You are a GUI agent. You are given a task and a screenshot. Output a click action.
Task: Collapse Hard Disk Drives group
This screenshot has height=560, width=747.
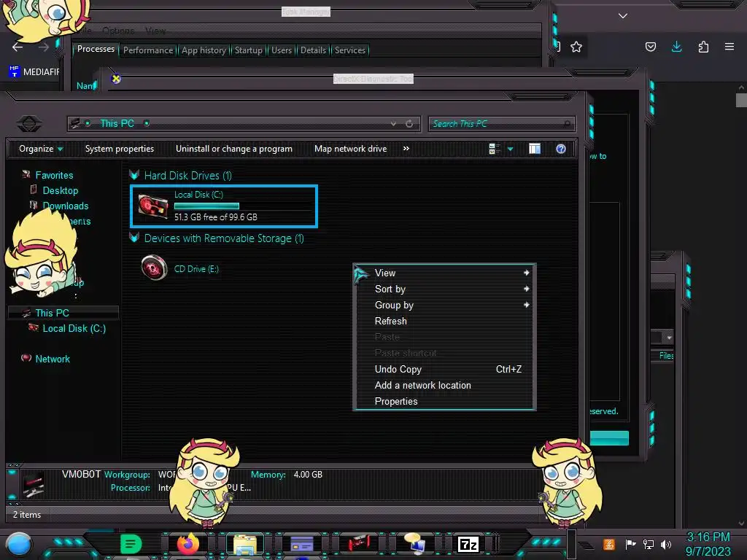click(x=134, y=175)
